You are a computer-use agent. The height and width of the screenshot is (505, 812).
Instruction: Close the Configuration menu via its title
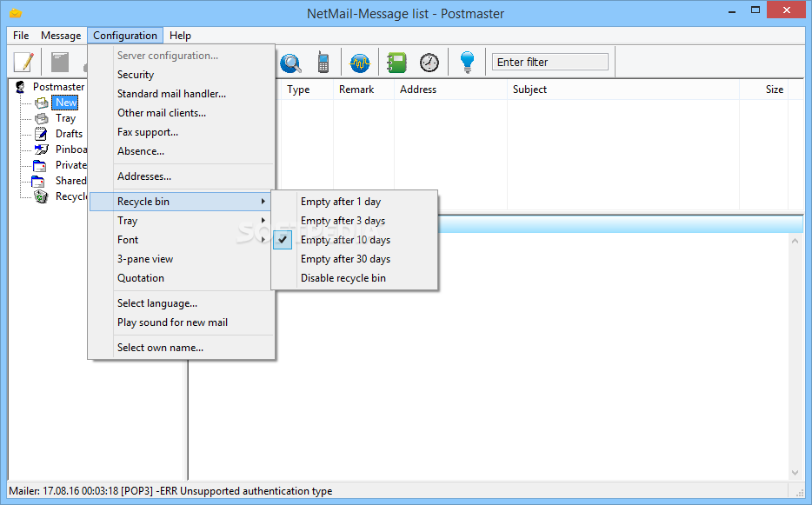pos(125,36)
